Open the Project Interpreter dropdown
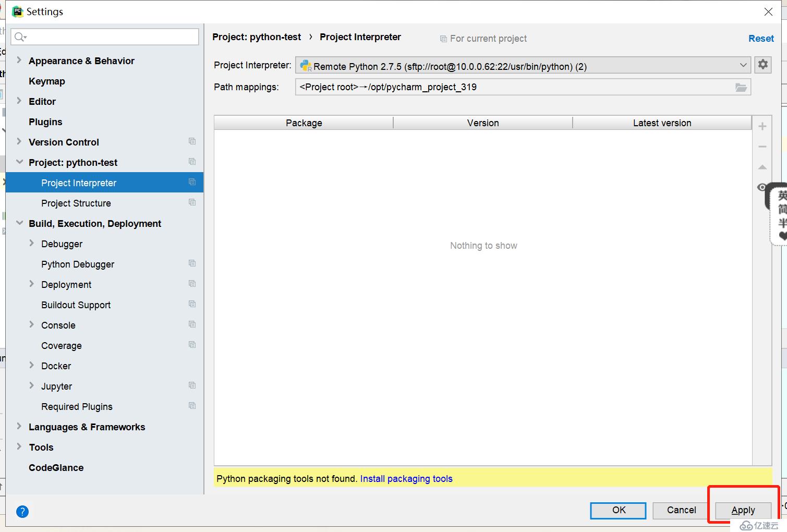This screenshot has width=787, height=532. click(x=523, y=65)
